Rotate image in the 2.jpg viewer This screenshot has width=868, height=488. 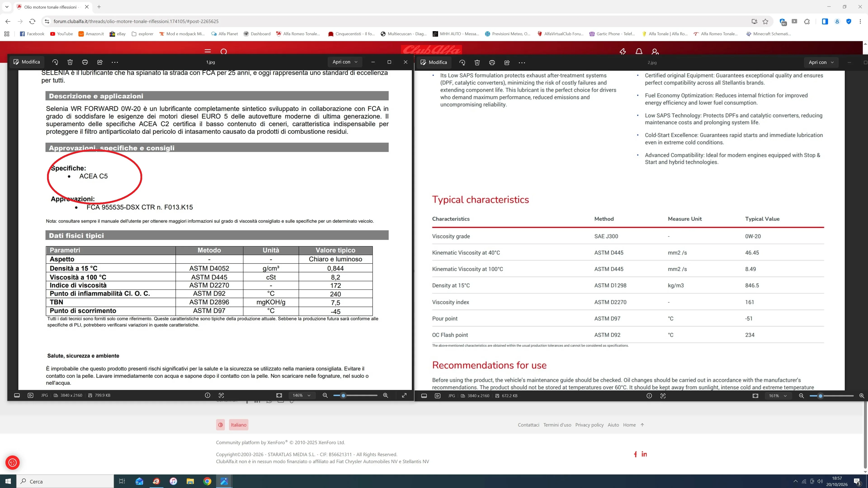tap(462, 63)
